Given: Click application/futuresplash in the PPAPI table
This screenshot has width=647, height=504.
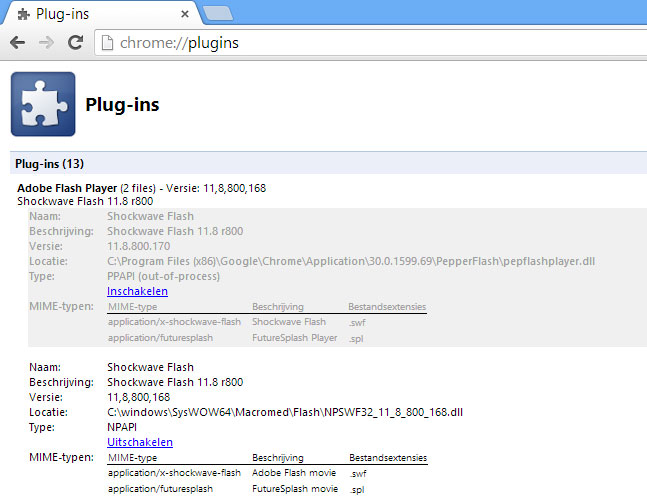Looking at the screenshot, I should click(x=161, y=338).
